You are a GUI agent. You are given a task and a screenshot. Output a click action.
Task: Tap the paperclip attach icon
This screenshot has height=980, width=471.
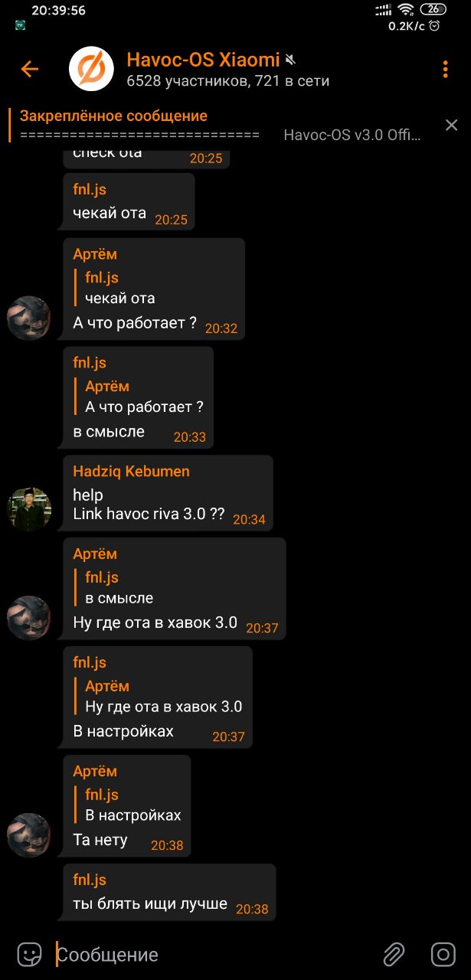click(394, 954)
